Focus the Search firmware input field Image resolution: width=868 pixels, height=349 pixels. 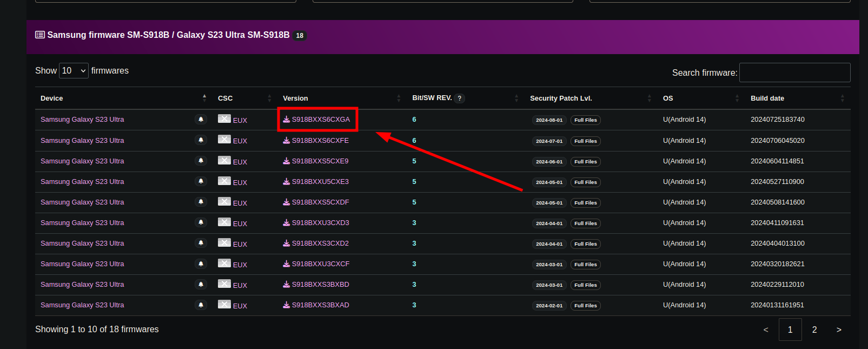794,73
